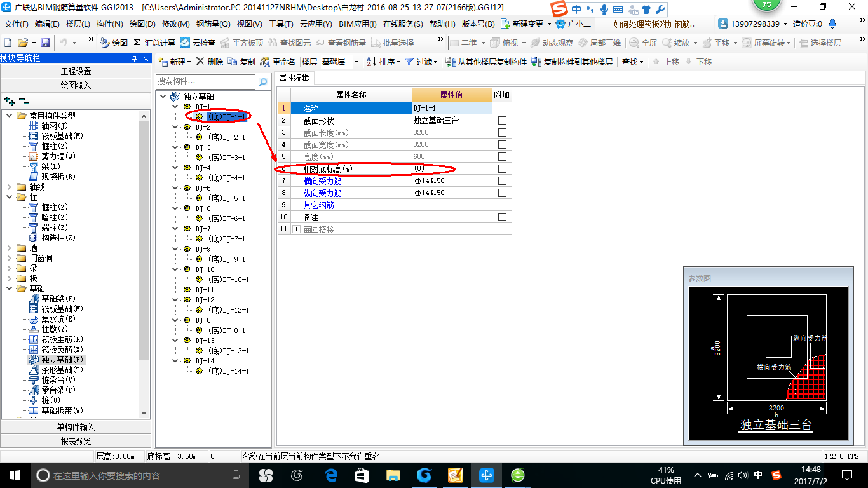Screen dimensions: 868x488
Task: Click the Cortana search box on taskbar
Action: coord(140,475)
